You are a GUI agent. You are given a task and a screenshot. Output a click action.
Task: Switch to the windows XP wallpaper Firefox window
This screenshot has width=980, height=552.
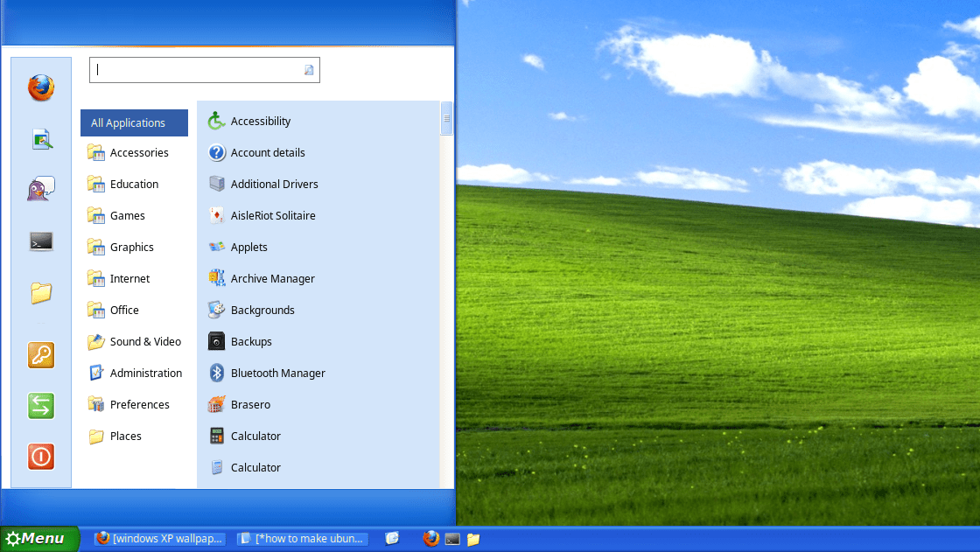[160, 538]
